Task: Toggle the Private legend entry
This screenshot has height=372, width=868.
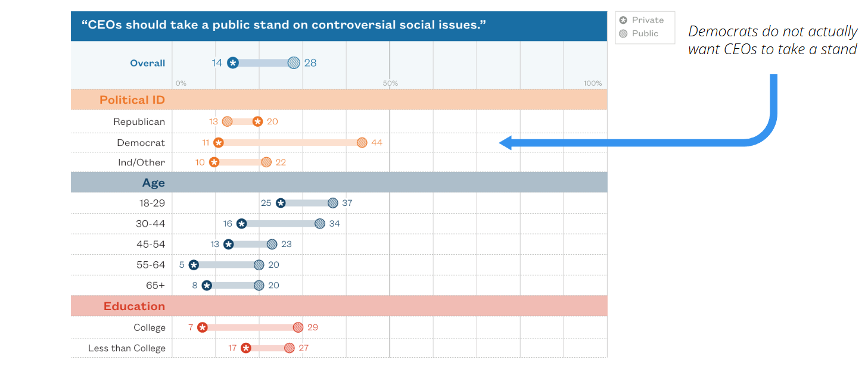Action: pyautogui.click(x=642, y=20)
